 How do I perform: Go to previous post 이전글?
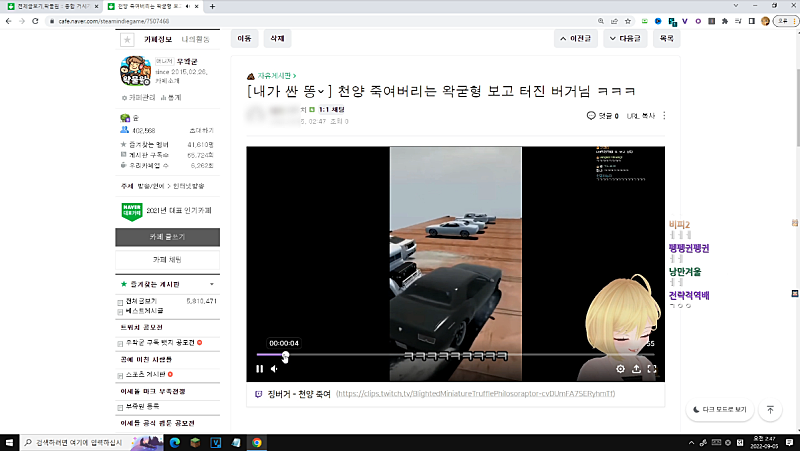pos(576,38)
